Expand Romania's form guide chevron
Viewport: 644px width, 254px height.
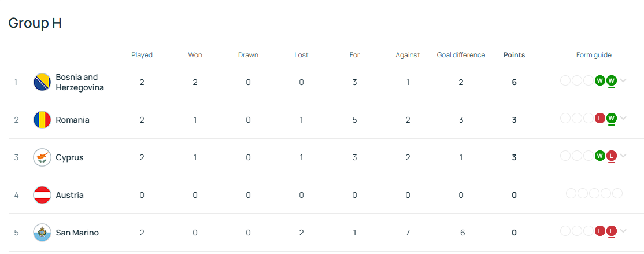[x=623, y=118]
